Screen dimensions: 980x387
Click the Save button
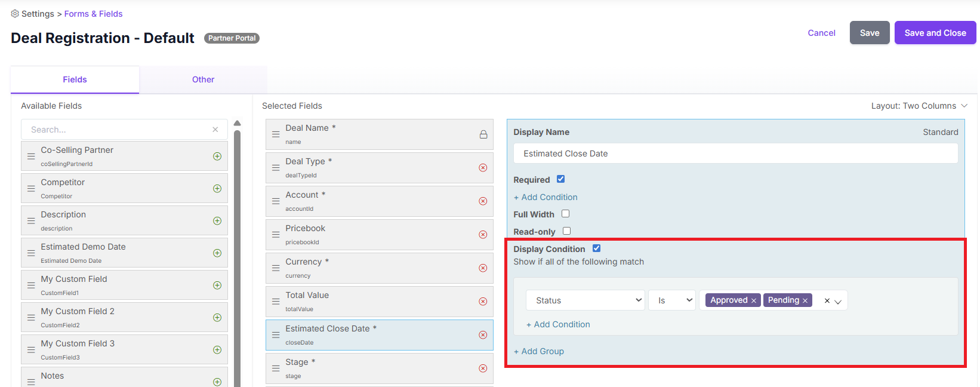[x=870, y=33]
